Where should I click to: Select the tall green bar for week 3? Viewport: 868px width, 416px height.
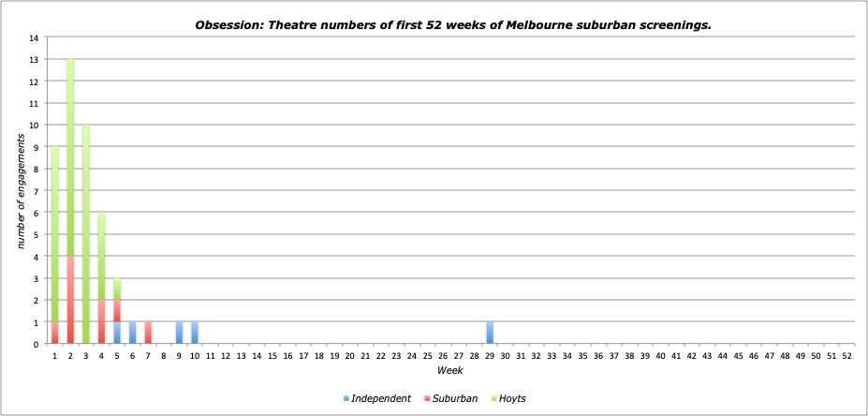[x=86, y=234]
